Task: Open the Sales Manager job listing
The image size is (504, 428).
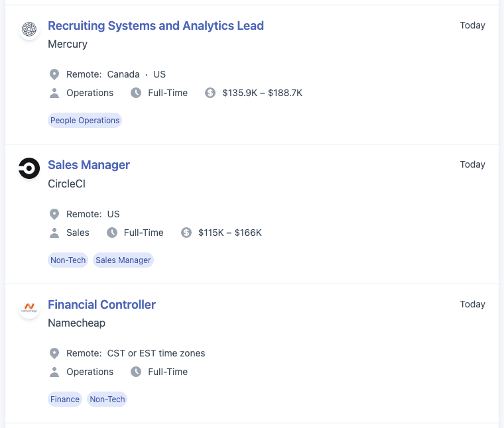Action: point(89,165)
